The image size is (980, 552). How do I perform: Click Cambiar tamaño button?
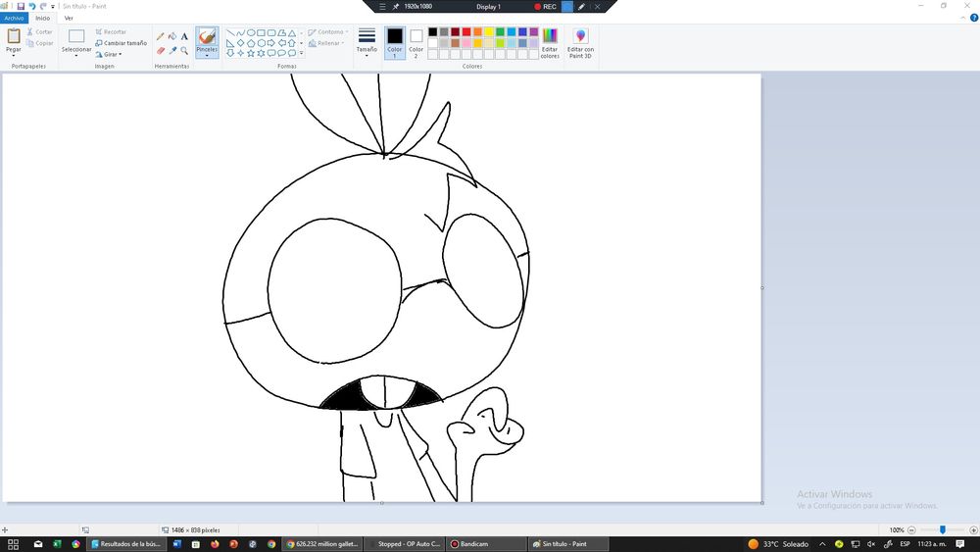[122, 43]
